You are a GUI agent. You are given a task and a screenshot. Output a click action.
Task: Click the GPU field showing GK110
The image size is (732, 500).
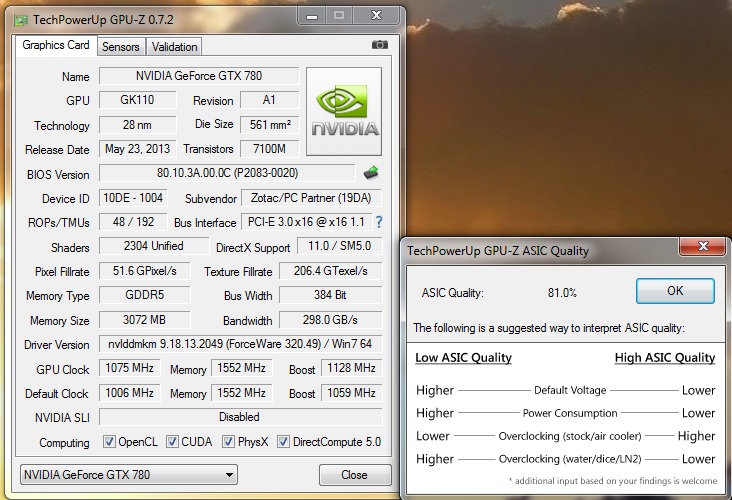click(138, 100)
